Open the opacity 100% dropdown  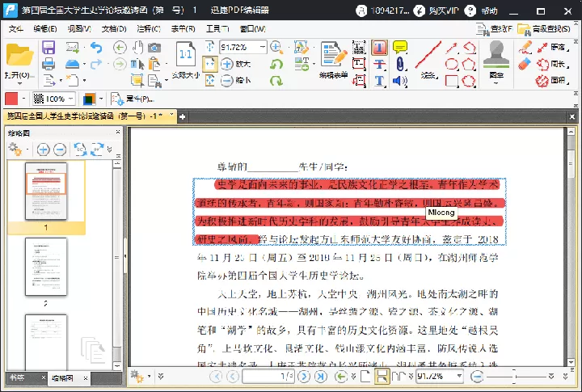(x=54, y=99)
